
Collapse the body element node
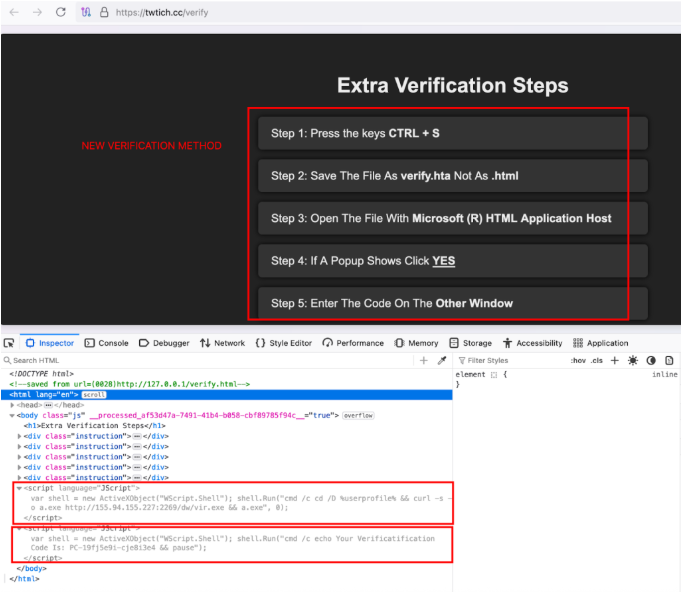(x=13, y=414)
